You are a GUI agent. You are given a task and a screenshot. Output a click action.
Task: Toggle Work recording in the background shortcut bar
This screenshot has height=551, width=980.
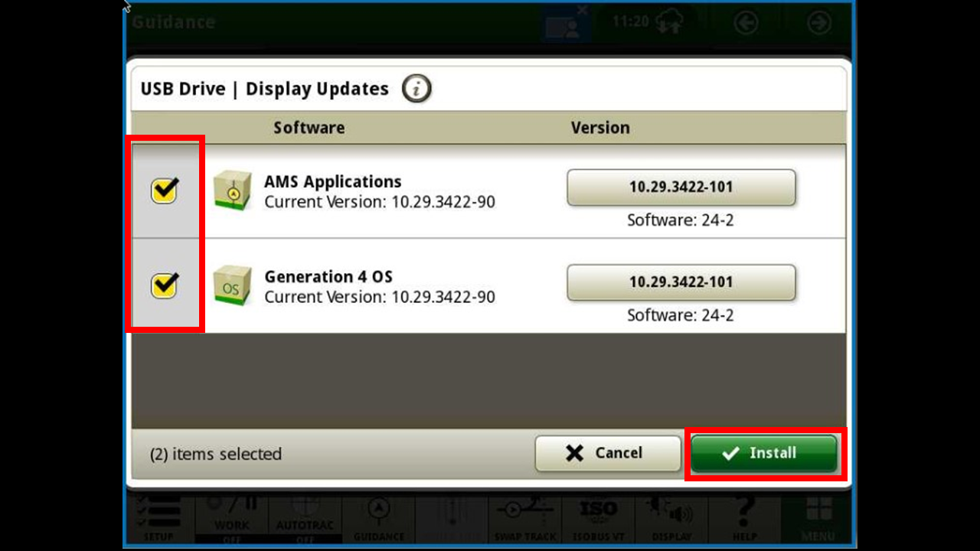tap(231, 520)
